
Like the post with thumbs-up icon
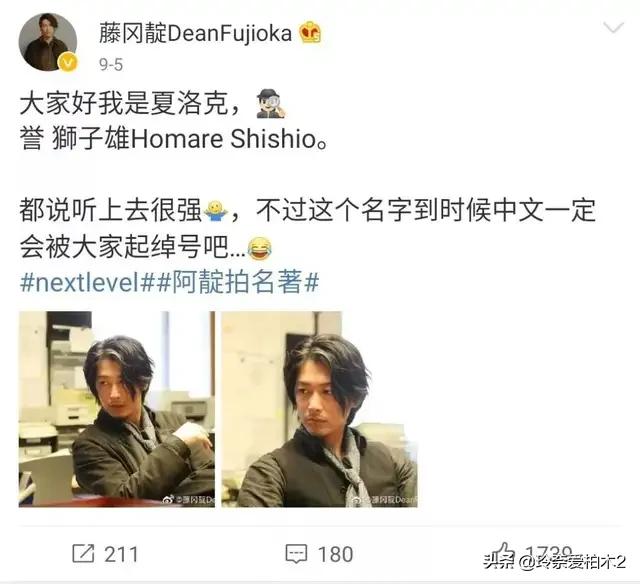tap(503, 553)
